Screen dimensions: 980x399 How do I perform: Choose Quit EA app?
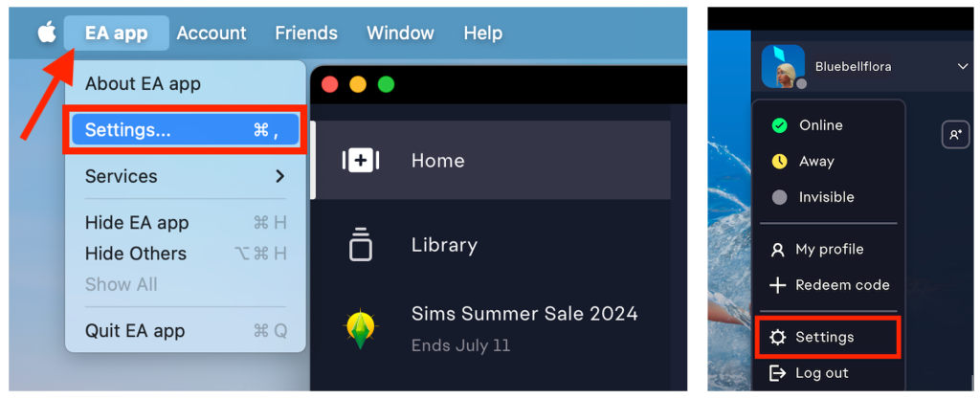(186, 331)
